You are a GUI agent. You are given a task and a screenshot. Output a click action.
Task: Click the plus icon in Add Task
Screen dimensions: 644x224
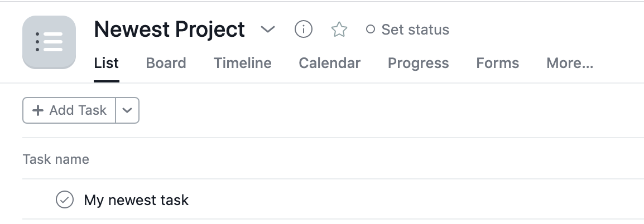coord(38,110)
